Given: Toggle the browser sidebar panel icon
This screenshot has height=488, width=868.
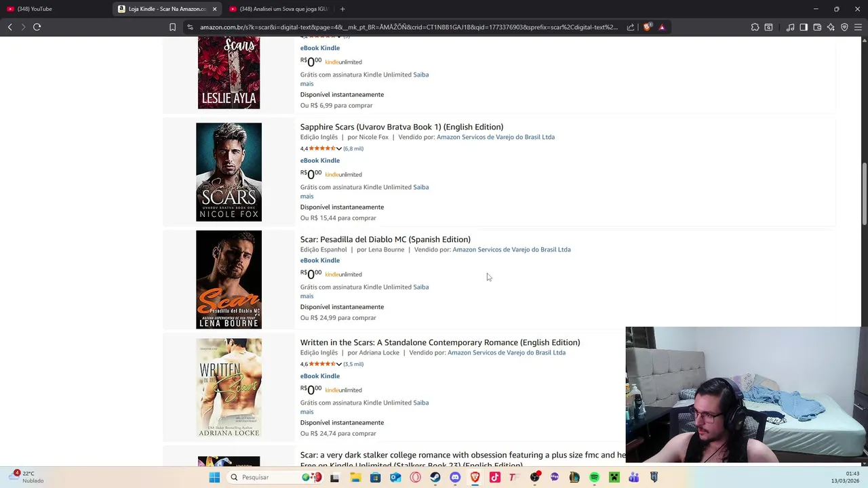Looking at the screenshot, I should point(804,27).
